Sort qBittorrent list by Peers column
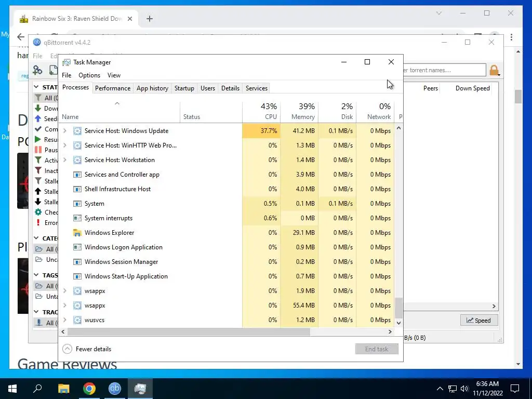This screenshot has width=532, height=399. click(430, 88)
